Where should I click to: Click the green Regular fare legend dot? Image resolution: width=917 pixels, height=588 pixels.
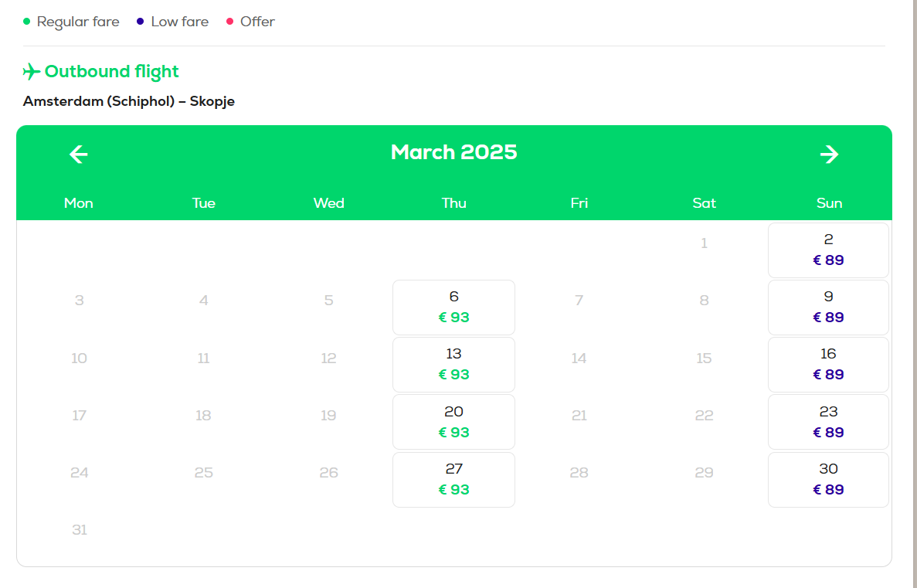[27, 22]
